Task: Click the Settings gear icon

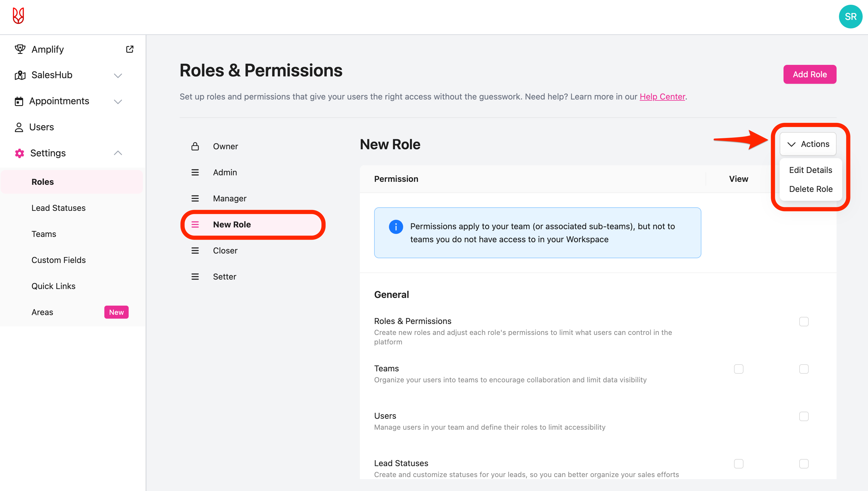Action: pos(20,153)
